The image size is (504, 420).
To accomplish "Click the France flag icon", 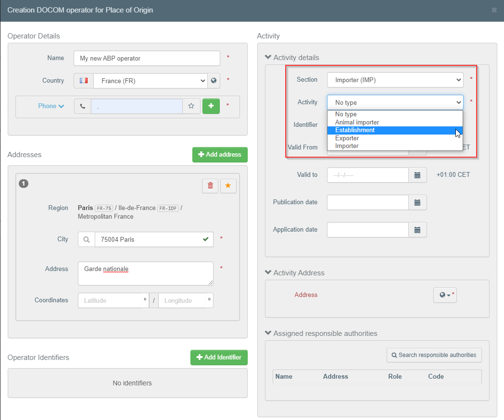I will pos(84,81).
